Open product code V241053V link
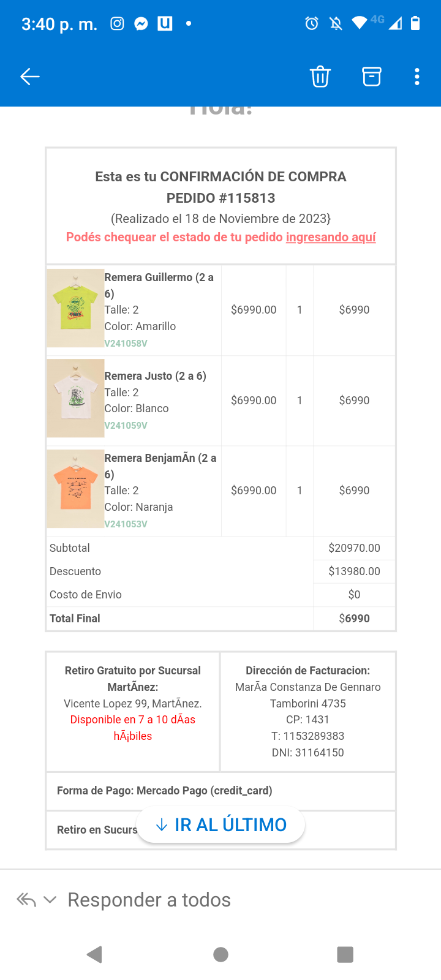 click(x=126, y=524)
